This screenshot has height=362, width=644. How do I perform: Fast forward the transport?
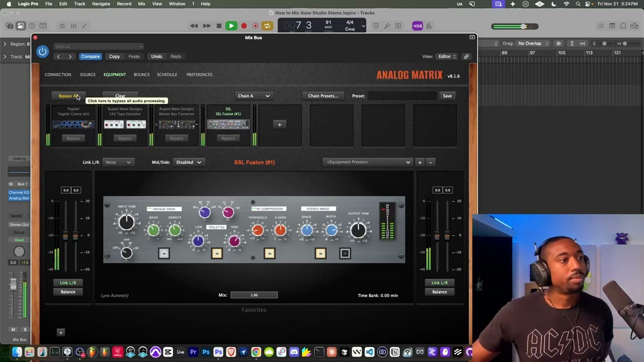(206, 26)
